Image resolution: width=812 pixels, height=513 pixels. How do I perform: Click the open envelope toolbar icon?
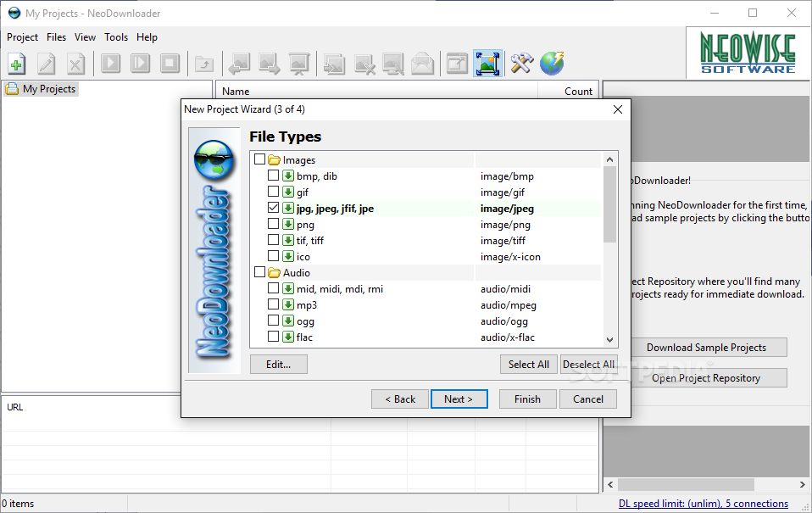[x=423, y=64]
